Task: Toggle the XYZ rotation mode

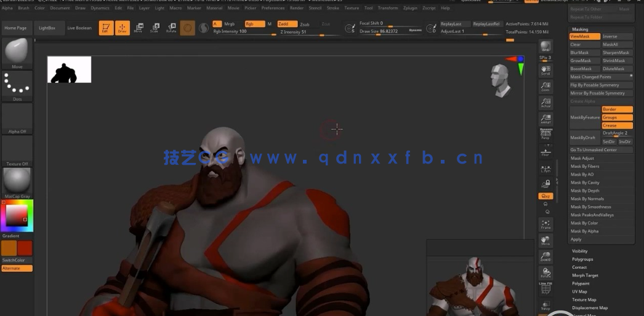Action: pyautogui.click(x=545, y=196)
